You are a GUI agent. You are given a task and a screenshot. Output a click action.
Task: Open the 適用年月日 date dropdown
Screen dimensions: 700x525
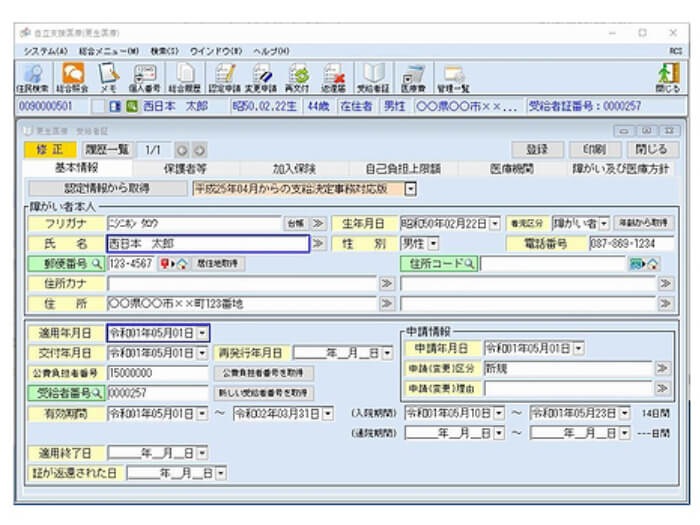click(x=202, y=333)
